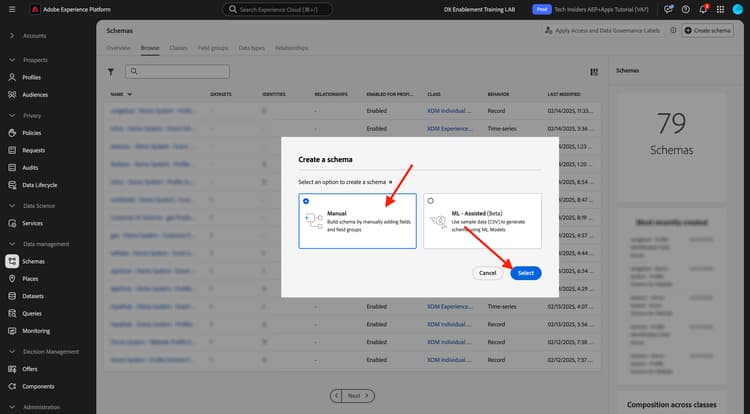Choose the ML-Assisted radio option

click(x=430, y=201)
